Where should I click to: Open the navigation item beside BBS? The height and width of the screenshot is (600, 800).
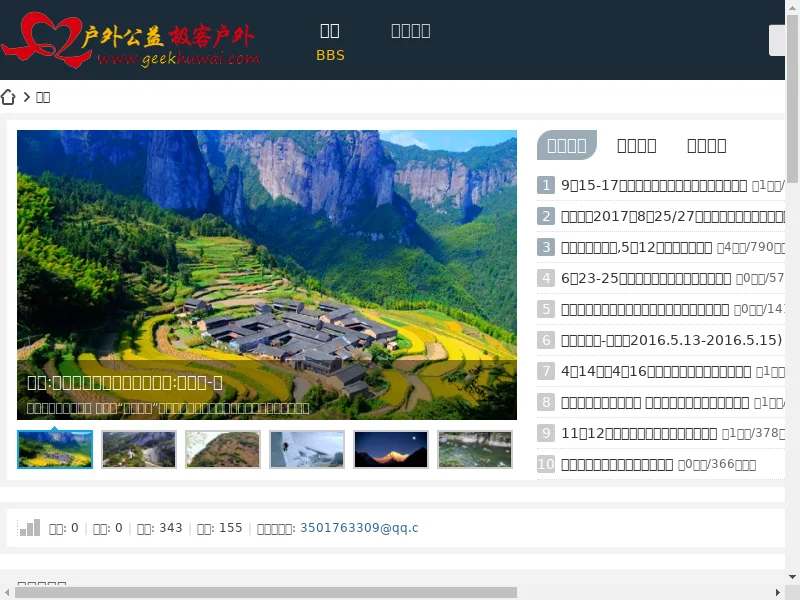point(411,31)
